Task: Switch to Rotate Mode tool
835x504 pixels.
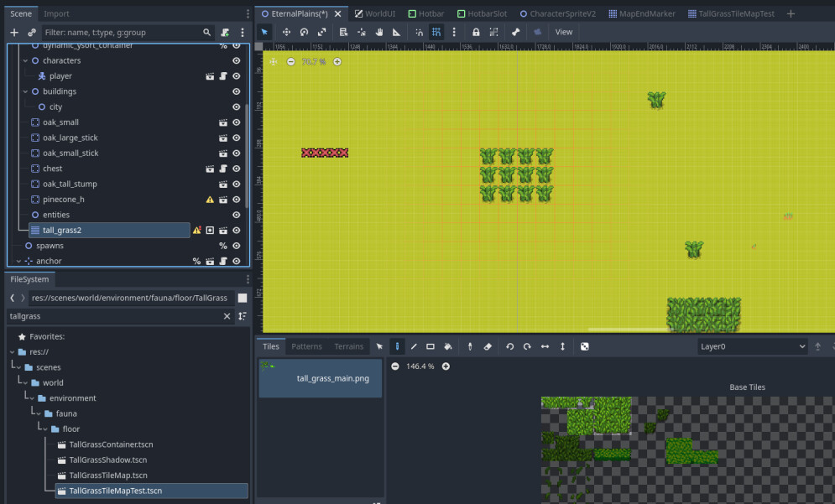Action: (304, 32)
